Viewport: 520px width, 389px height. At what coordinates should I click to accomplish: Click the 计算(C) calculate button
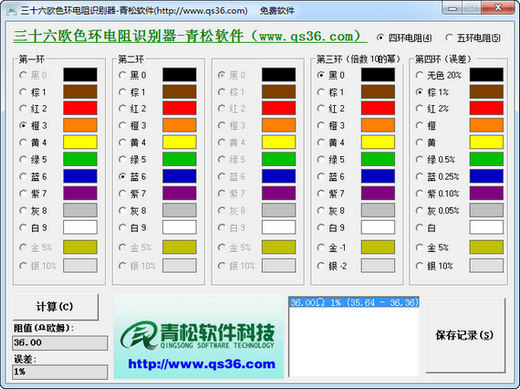[56, 307]
